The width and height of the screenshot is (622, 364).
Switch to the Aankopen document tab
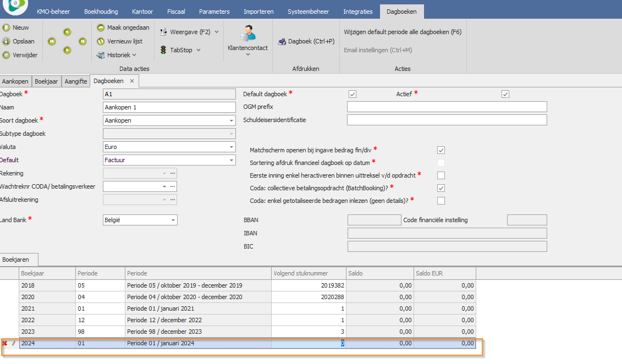[x=15, y=81]
